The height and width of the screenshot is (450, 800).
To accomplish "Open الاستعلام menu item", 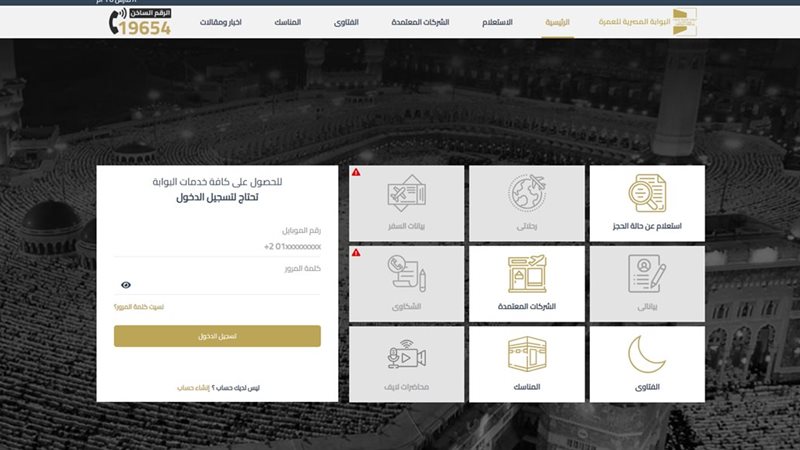I will (497, 22).
